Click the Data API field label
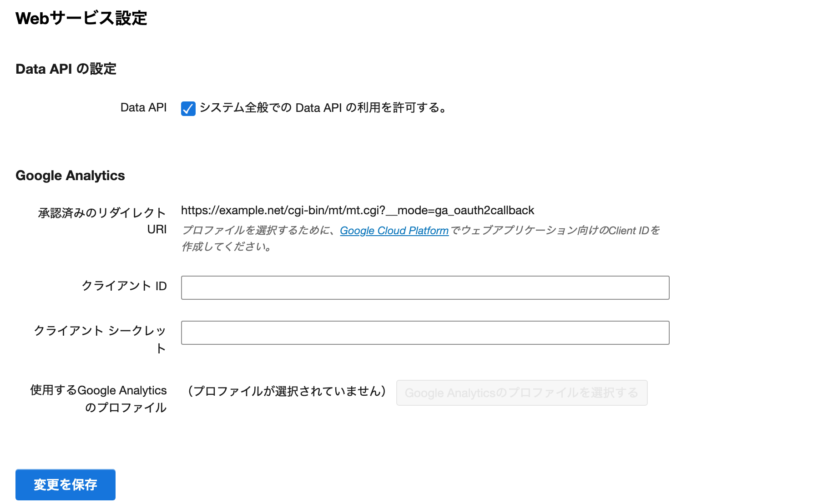This screenshot has width=818, height=504. pyautogui.click(x=143, y=107)
